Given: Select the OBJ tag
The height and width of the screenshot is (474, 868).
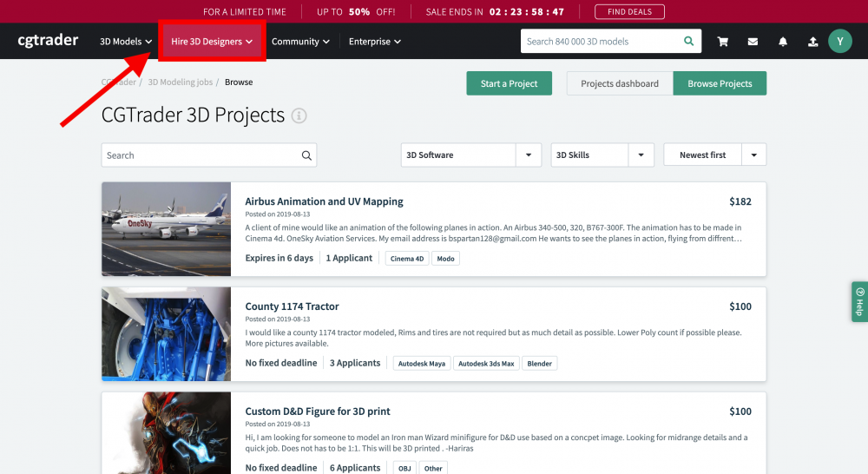Looking at the screenshot, I should (404, 469).
